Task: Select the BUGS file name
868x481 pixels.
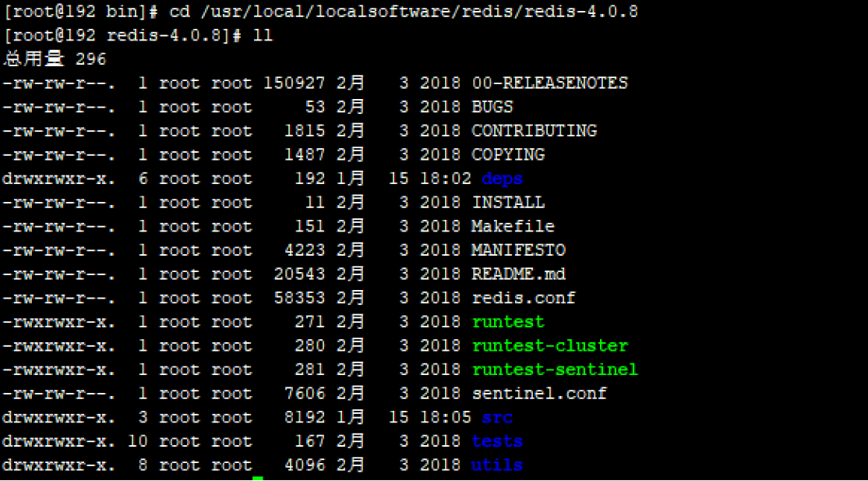Action: pyautogui.click(x=492, y=107)
